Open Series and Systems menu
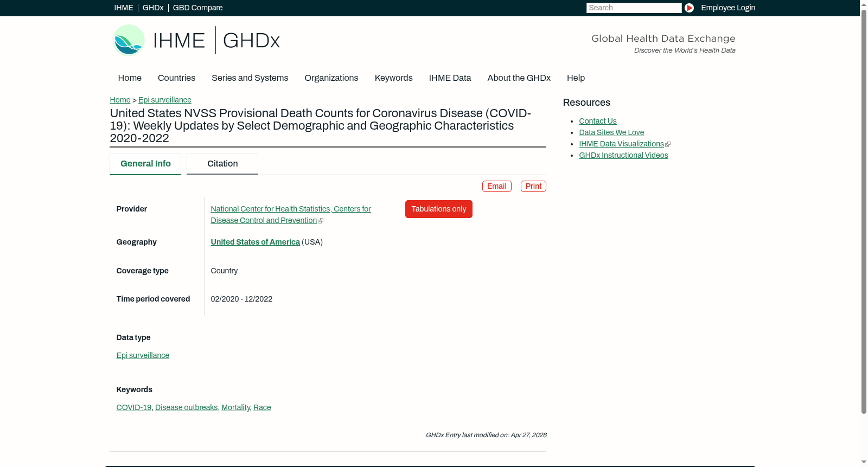Image resolution: width=868 pixels, height=467 pixels. coord(250,78)
